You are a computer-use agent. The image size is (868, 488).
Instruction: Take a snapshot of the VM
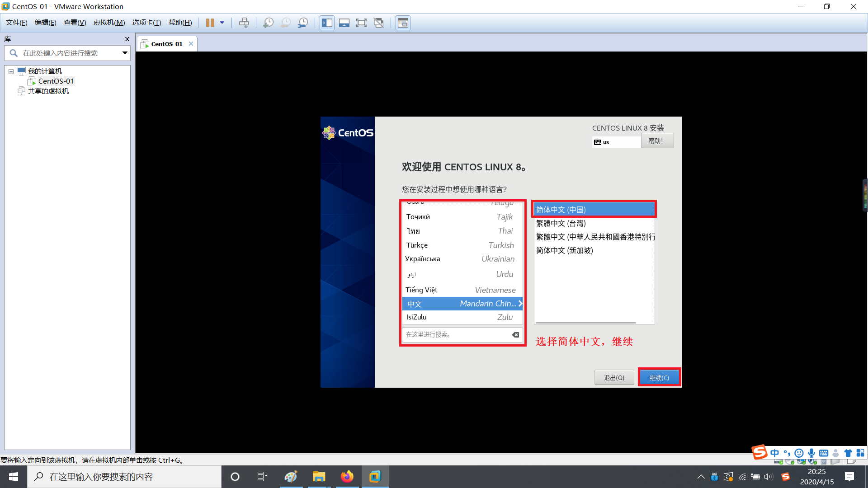click(x=268, y=23)
